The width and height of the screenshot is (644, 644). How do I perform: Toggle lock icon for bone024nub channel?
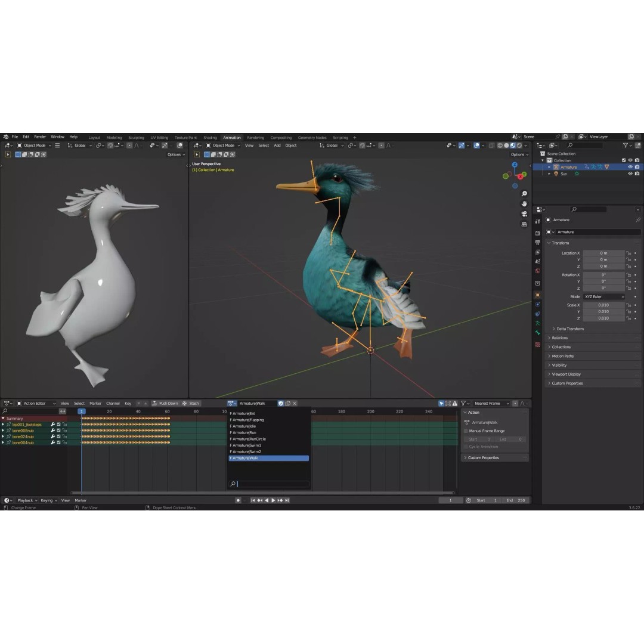pyautogui.click(x=64, y=436)
